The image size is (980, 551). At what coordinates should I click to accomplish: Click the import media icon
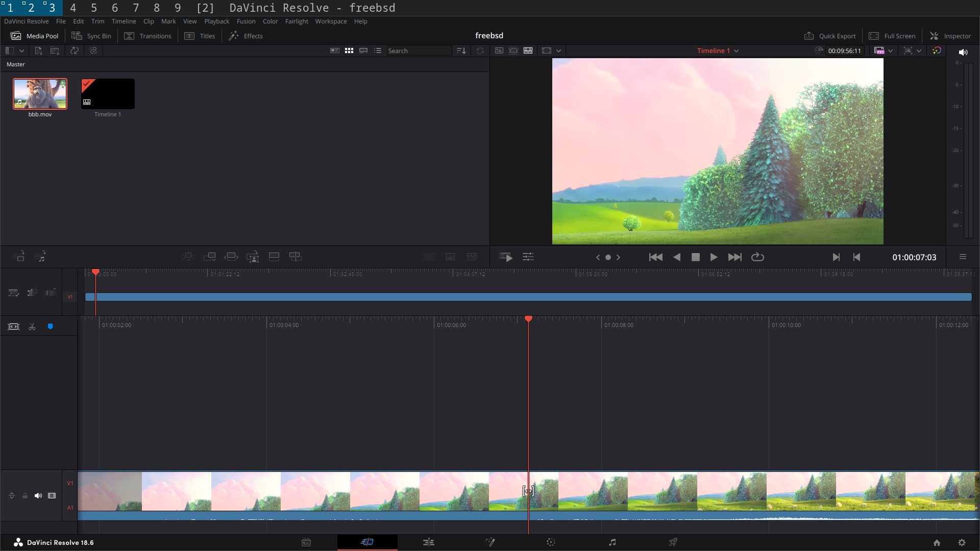[x=38, y=51]
